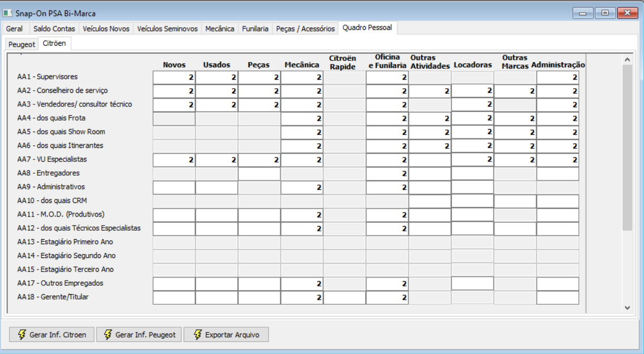Select the Citröen sub-tab
The width and height of the screenshot is (644, 354).
coord(55,44)
